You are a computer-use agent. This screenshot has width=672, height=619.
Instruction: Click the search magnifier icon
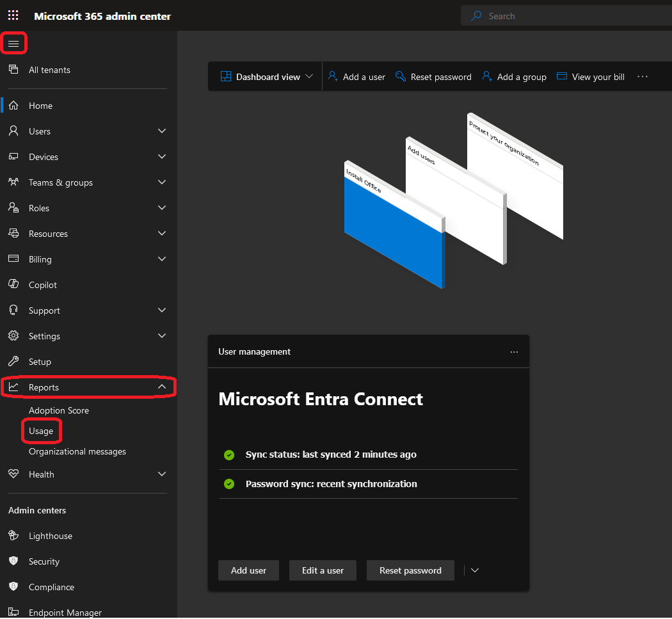click(476, 16)
